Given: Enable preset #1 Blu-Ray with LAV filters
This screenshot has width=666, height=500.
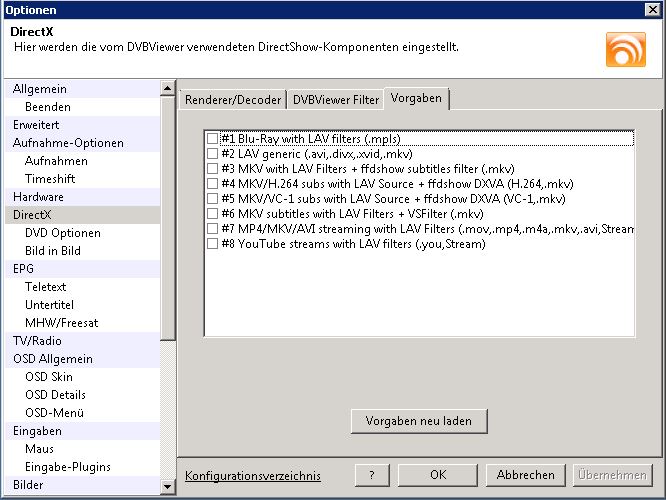Looking at the screenshot, I should pos(212,139).
